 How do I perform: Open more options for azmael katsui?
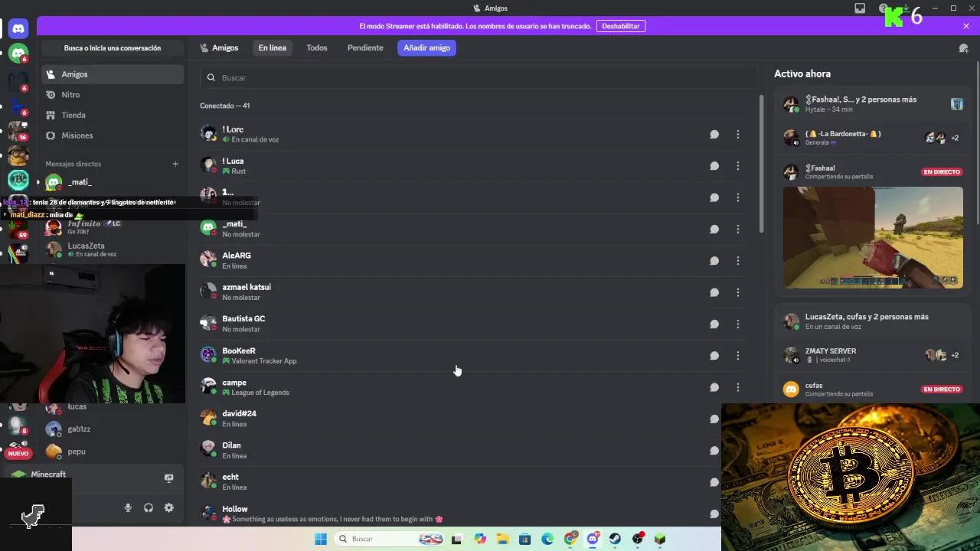[738, 292]
